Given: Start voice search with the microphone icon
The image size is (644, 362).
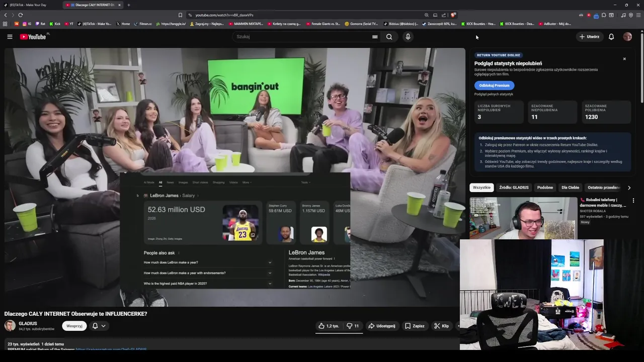Looking at the screenshot, I should click(408, 37).
